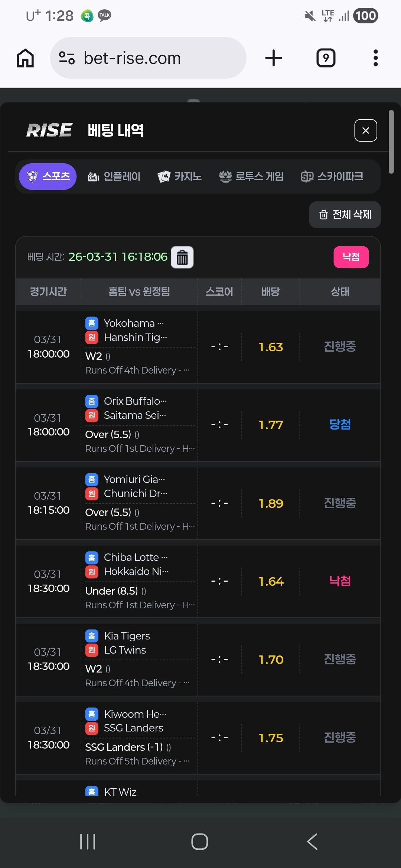
Task: Select the 스포츠 tab
Action: [48, 177]
